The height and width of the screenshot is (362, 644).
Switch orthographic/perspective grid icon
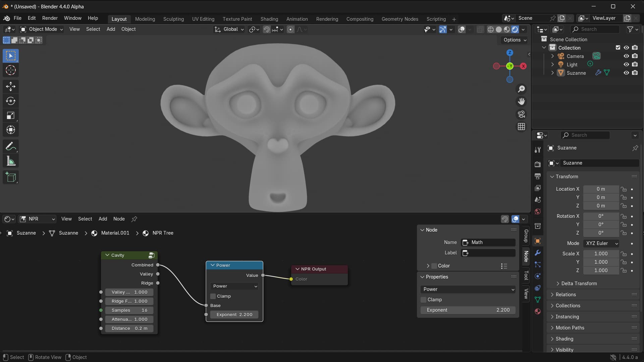coord(521,127)
